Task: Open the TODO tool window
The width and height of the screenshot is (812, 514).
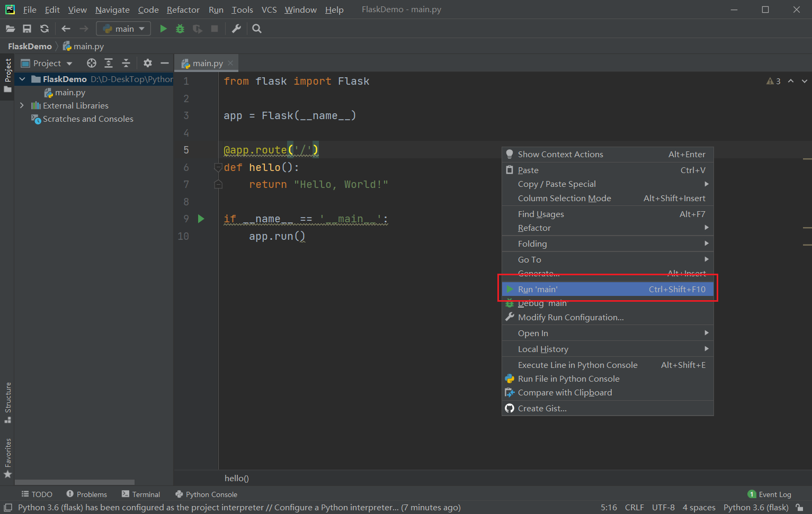Action: click(x=37, y=494)
